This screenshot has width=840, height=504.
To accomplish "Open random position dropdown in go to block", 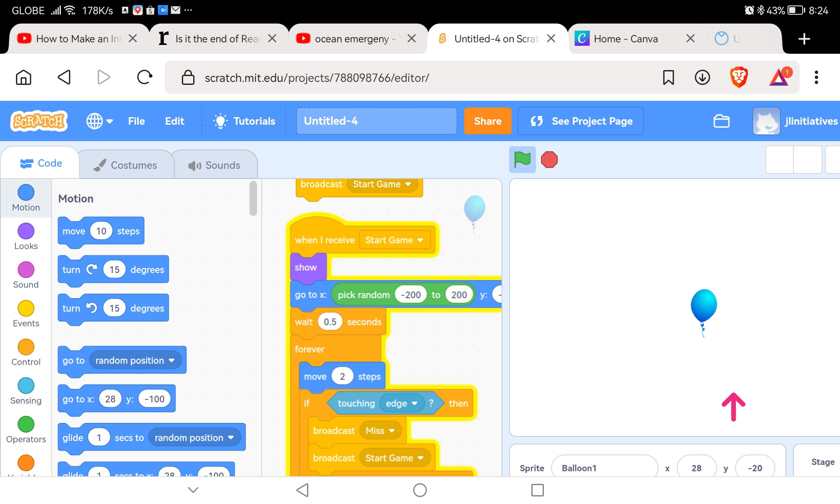I will click(x=135, y=360).
